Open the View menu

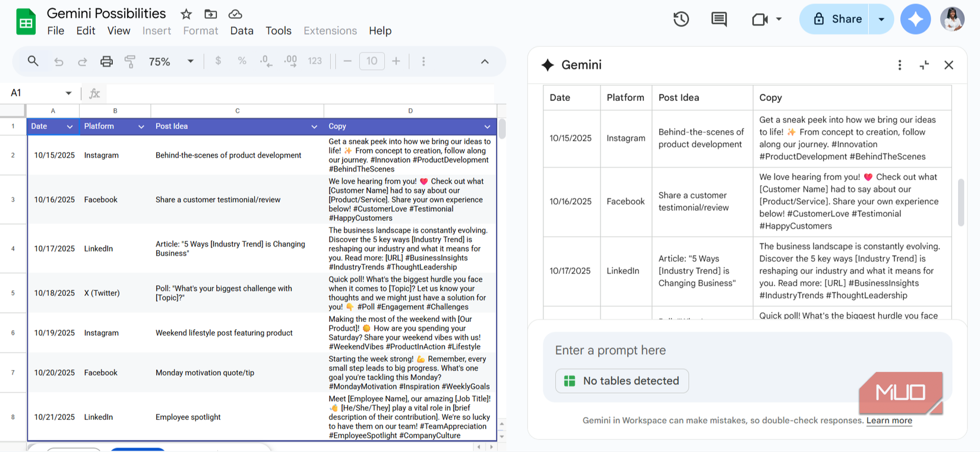tap(119, 31)
